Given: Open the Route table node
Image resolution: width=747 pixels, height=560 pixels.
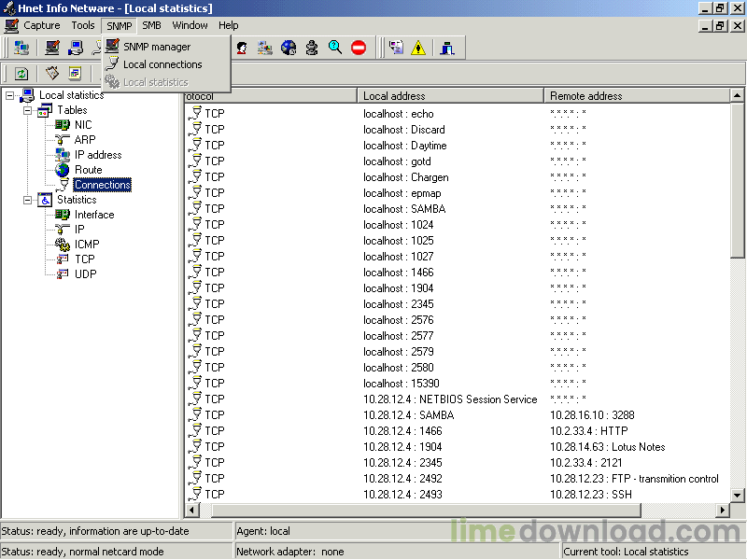Looking at the screenshot, I should pos(88,170).
